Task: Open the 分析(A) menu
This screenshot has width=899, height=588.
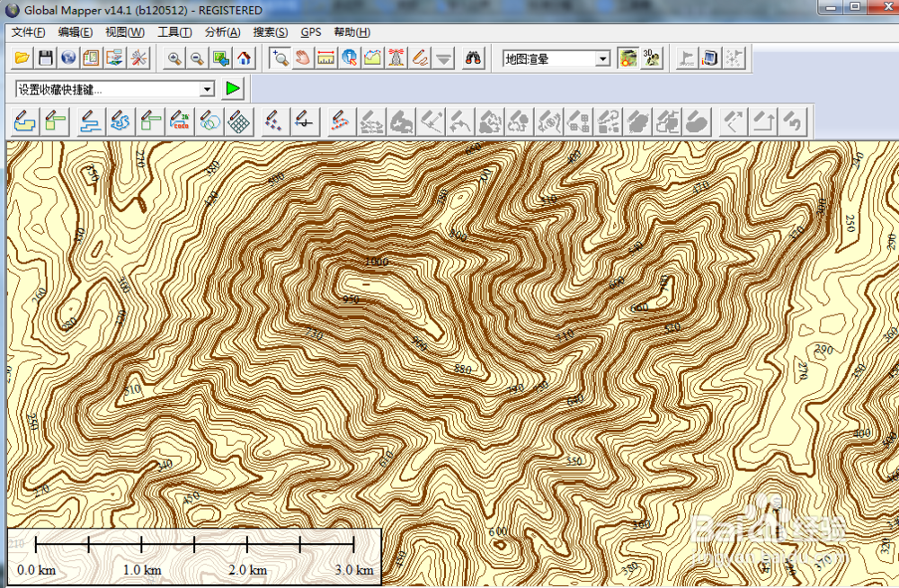Action: [222, 32]
